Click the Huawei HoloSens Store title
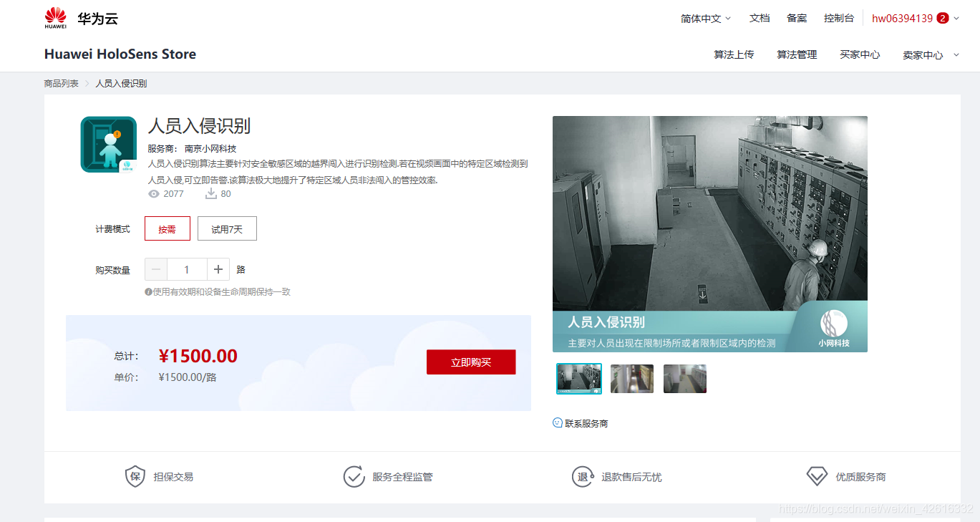The width and height of the screenshot is (980, 522). 120,54
